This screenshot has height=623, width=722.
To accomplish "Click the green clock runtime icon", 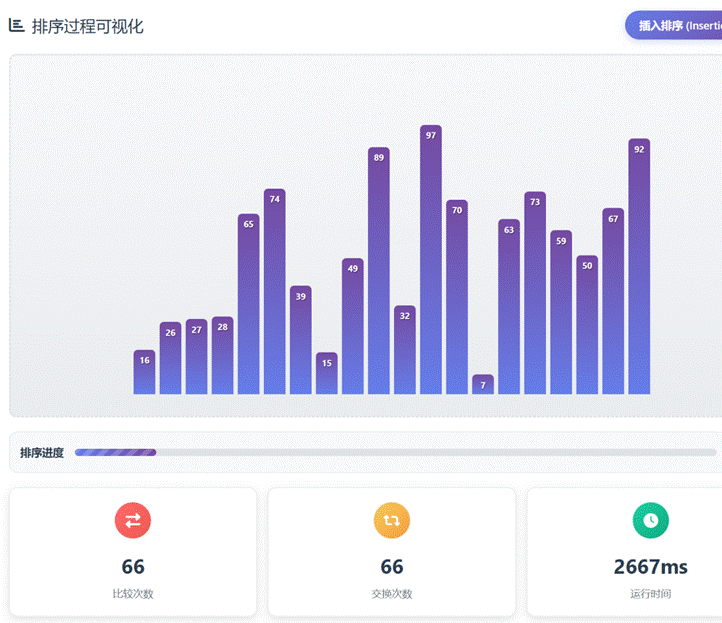I will pos(650,520).
